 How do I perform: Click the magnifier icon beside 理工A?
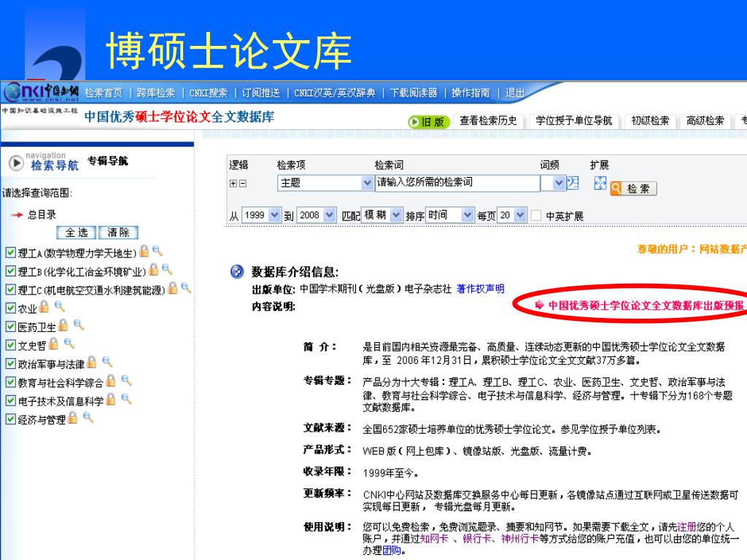[x=158, y=251]
